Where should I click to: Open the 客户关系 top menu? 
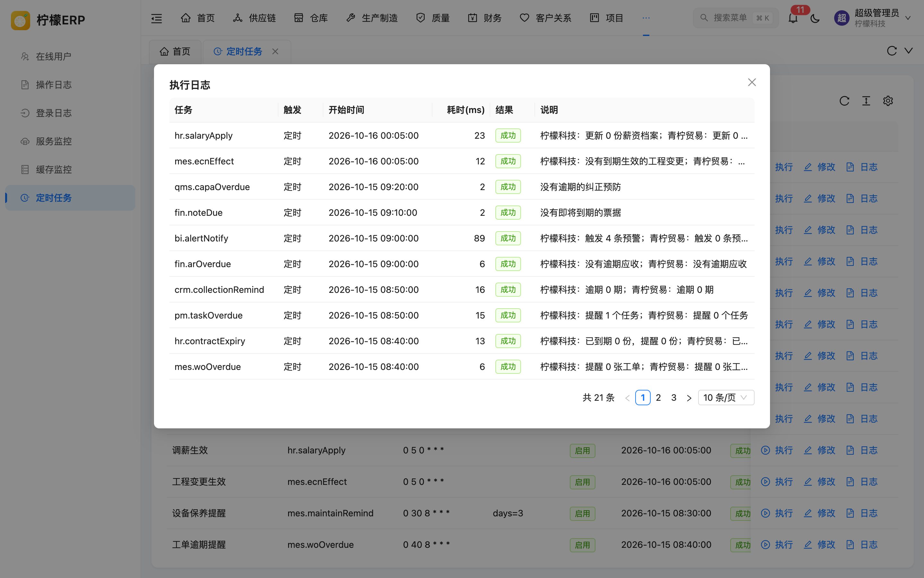(x=546, y=18)
